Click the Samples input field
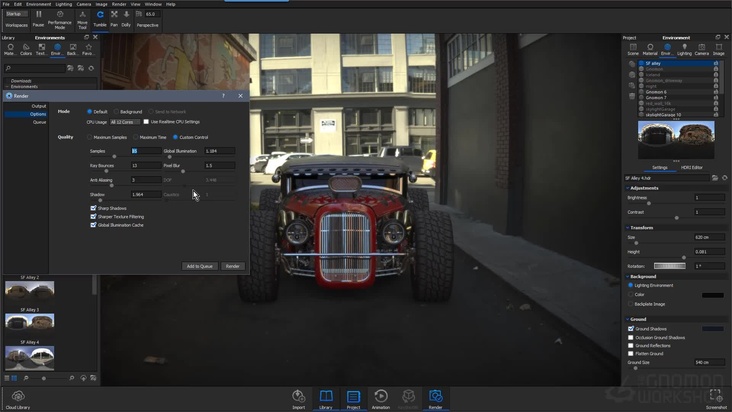This screenshot has height=412, width=732. (146, 151)
